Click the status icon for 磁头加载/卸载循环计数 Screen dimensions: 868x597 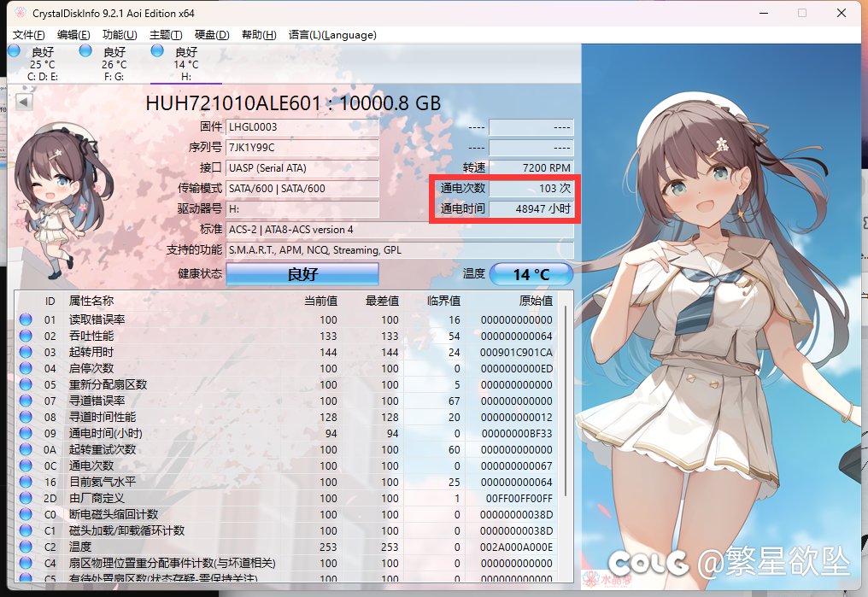coord(26,530)
